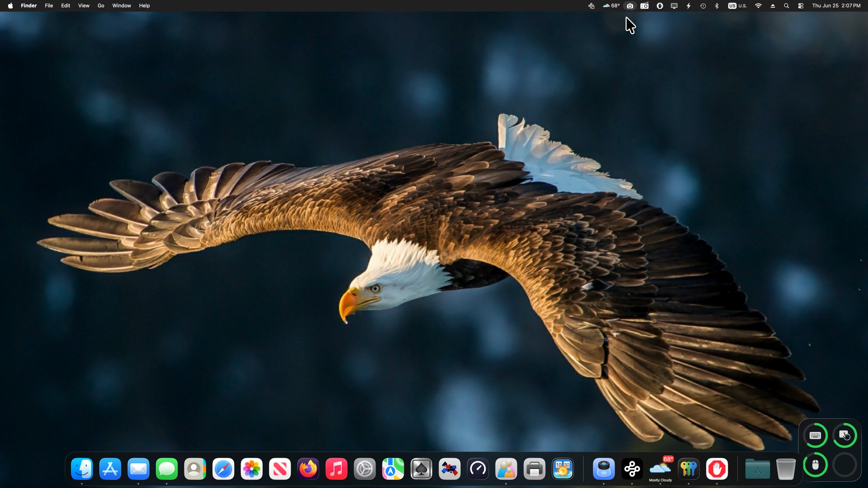Open Music from the Dock
The width and height of the screenshot is (868, 488).
point(336,469)
